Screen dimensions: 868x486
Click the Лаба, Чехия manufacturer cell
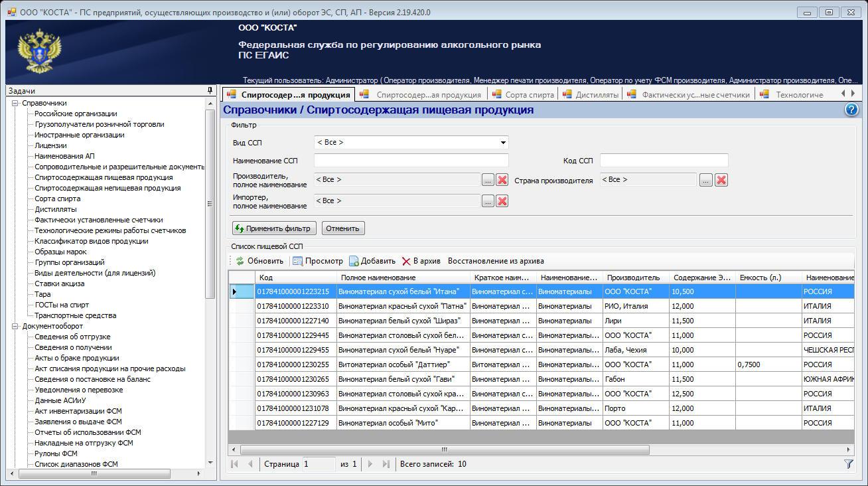coord(636,350)
